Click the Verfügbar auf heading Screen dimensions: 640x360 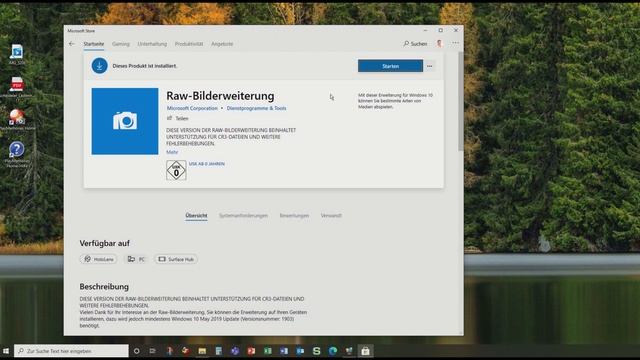104,243
